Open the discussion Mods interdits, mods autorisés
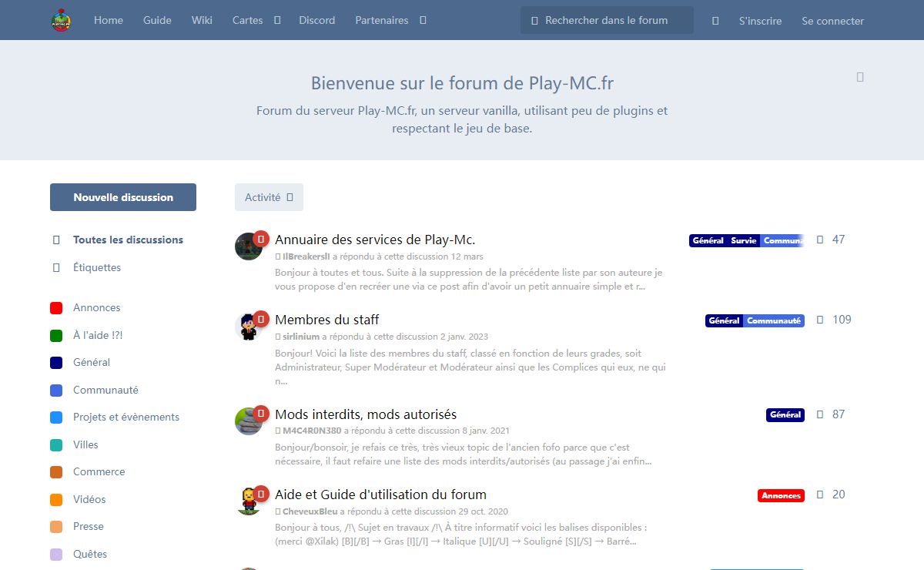 [x=366, y=414]
